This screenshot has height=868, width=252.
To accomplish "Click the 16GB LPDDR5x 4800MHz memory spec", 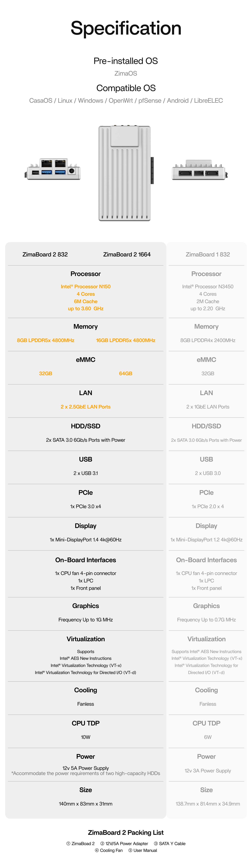I will click(126, 340).
